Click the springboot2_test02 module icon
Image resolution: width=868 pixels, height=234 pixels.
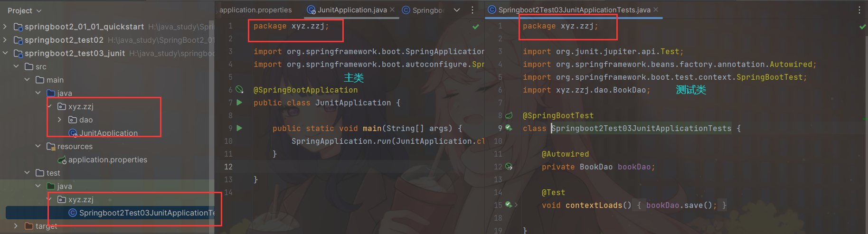click(18, 40)
